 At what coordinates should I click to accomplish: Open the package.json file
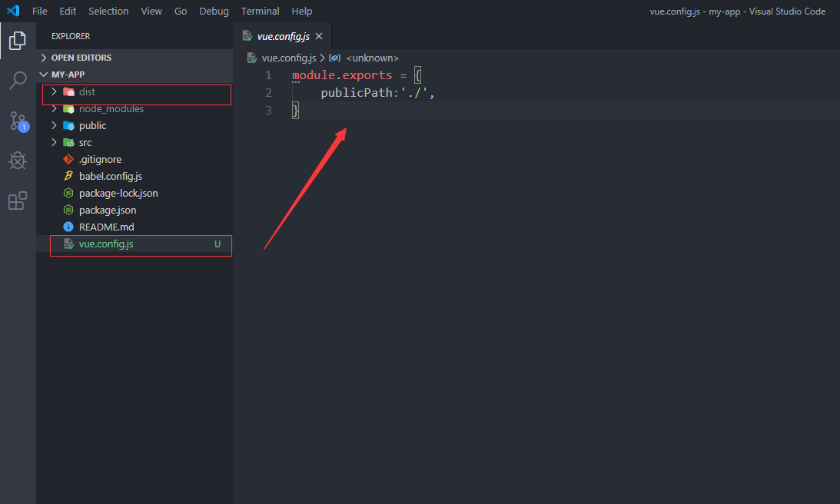108,210
